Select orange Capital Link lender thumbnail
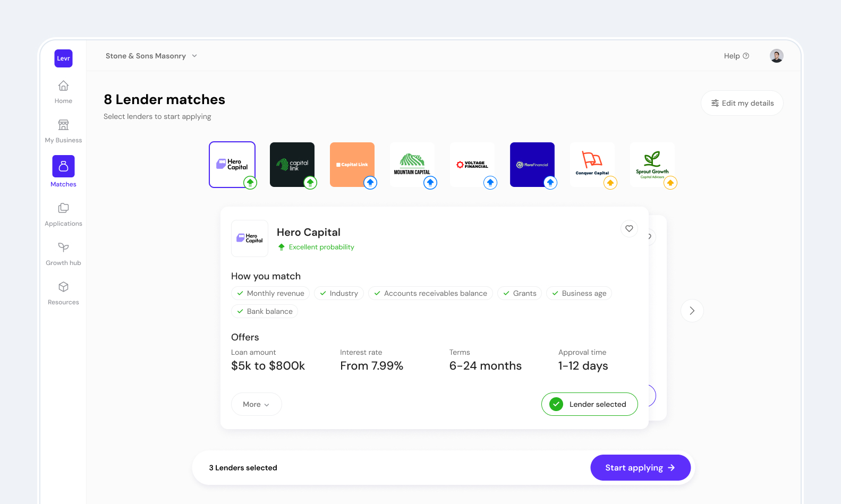Screen dimensions: 841x504 point(352,165)
